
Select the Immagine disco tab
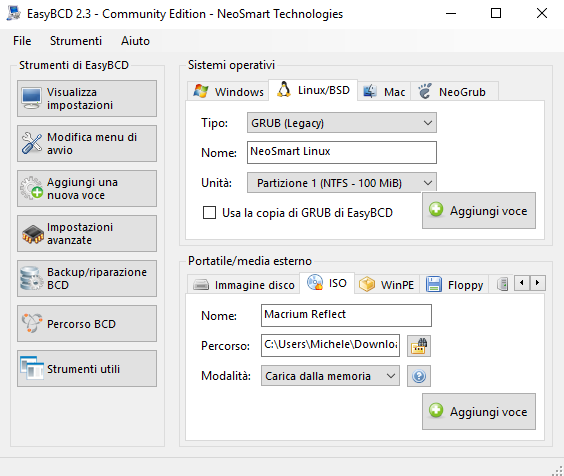click(244, 285)
